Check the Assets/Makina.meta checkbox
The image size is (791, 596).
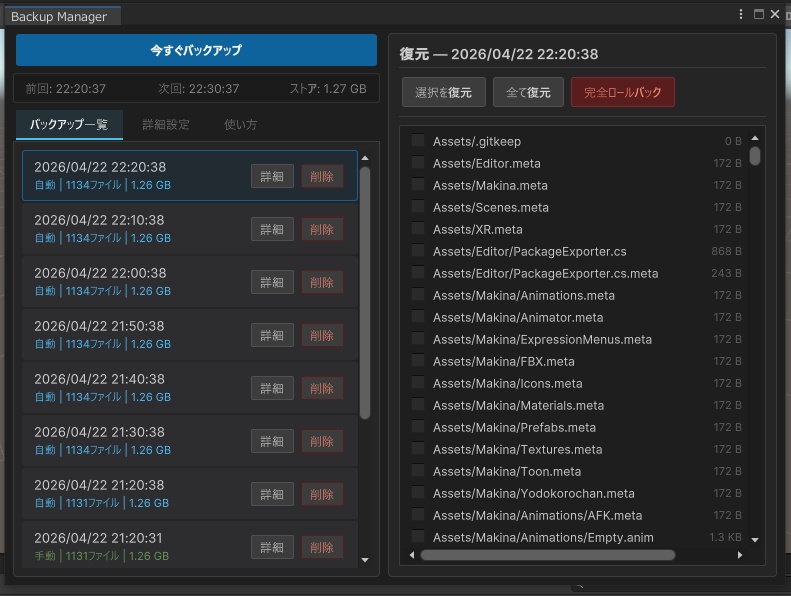(x=418, y=184)
